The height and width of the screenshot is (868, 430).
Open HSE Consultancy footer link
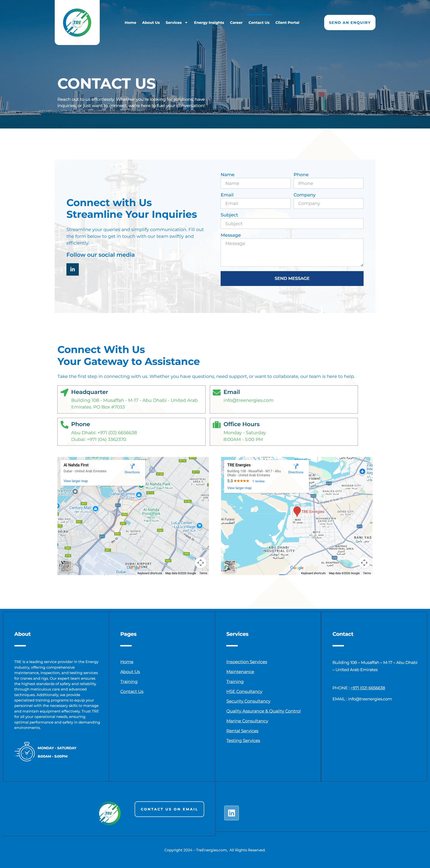point(244,691)
